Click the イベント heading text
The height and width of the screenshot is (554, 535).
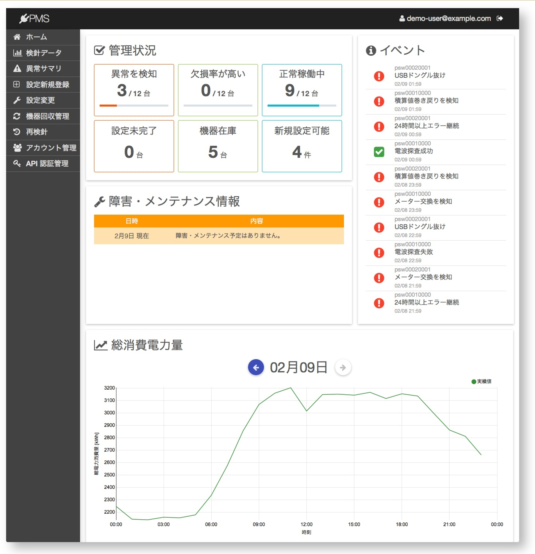[x=402, y=51]
